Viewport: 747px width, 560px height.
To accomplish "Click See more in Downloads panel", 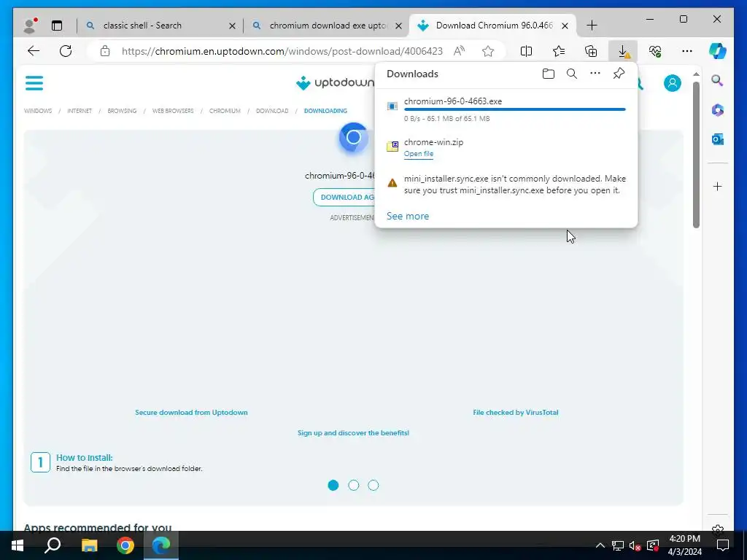I will coord(408,216).
